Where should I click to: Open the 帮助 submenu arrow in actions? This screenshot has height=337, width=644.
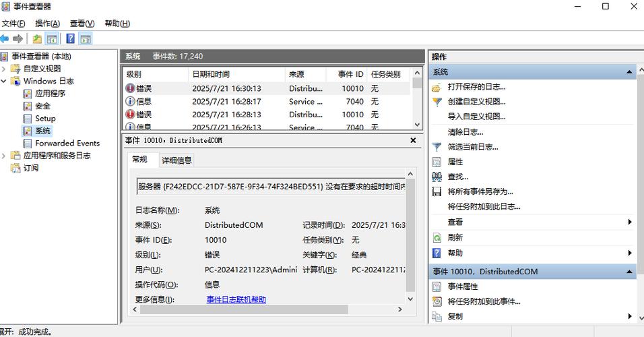click(x=630, y=253)
